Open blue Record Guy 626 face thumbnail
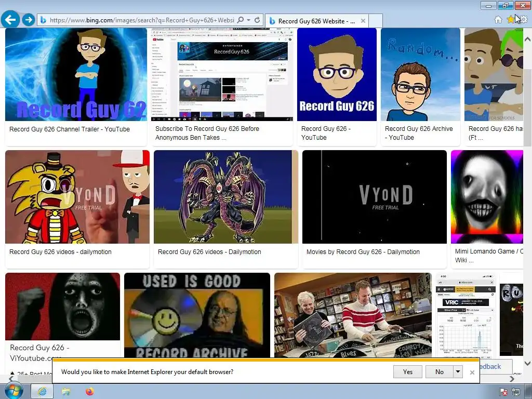This screenshot has height=399, width=532. click(x=337, y=74)
